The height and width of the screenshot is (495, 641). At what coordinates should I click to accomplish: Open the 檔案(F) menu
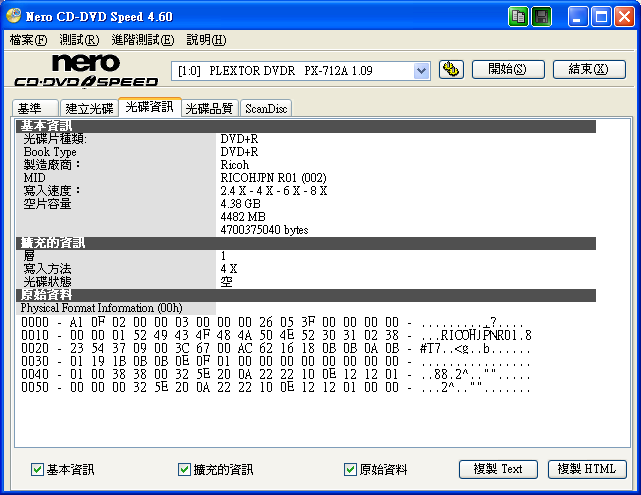28,40
